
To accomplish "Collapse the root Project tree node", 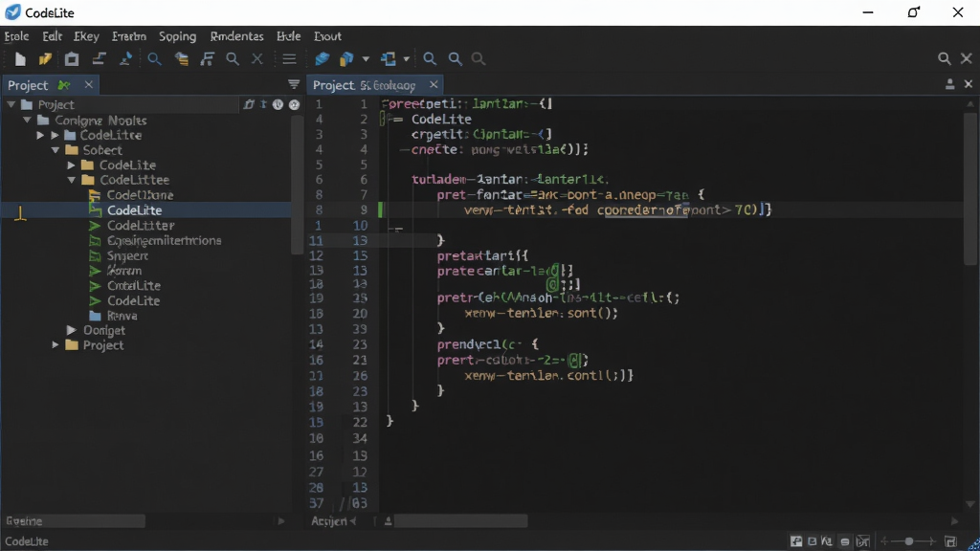I will pyautogui.click(x=11, y=104).
